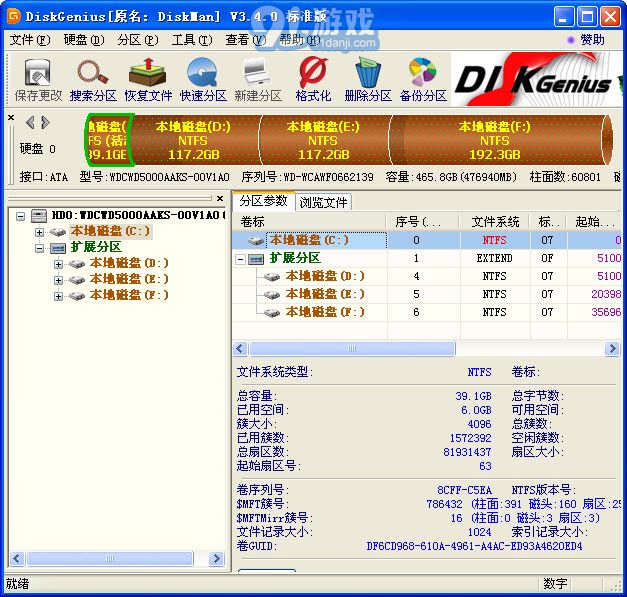The height and width of the screenshot is (597, 627).
Task: Go to previous disk with left arrow
Action: (30, 122)
